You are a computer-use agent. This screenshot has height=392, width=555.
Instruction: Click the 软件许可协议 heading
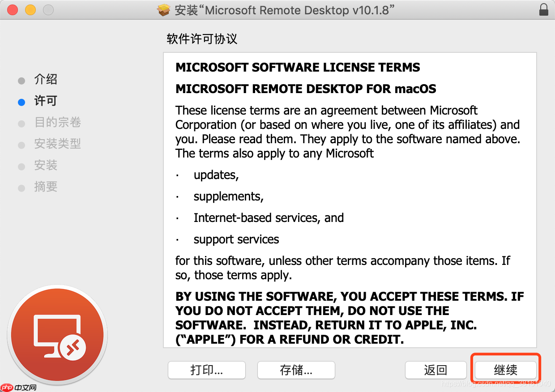[201, 39]
